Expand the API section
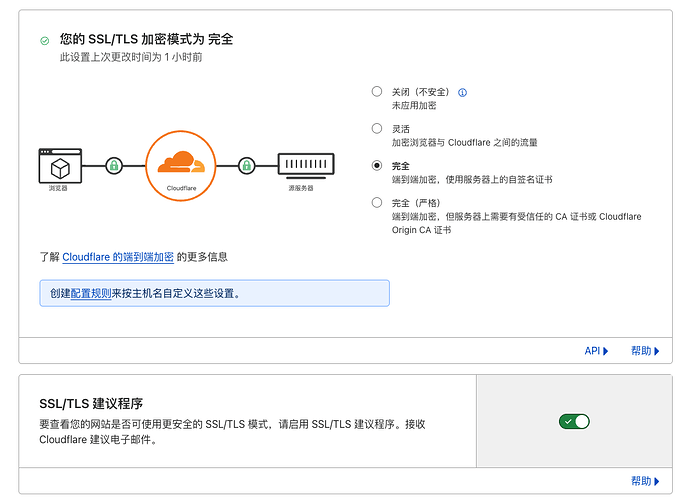The width and height of the screenshot is (680, 500). pos(596,351)
